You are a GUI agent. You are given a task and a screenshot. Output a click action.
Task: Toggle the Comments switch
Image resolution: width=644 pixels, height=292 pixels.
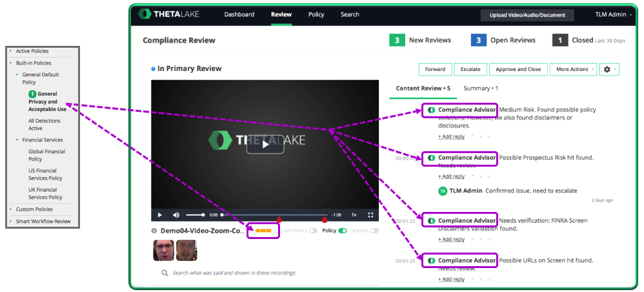(314, 231)
